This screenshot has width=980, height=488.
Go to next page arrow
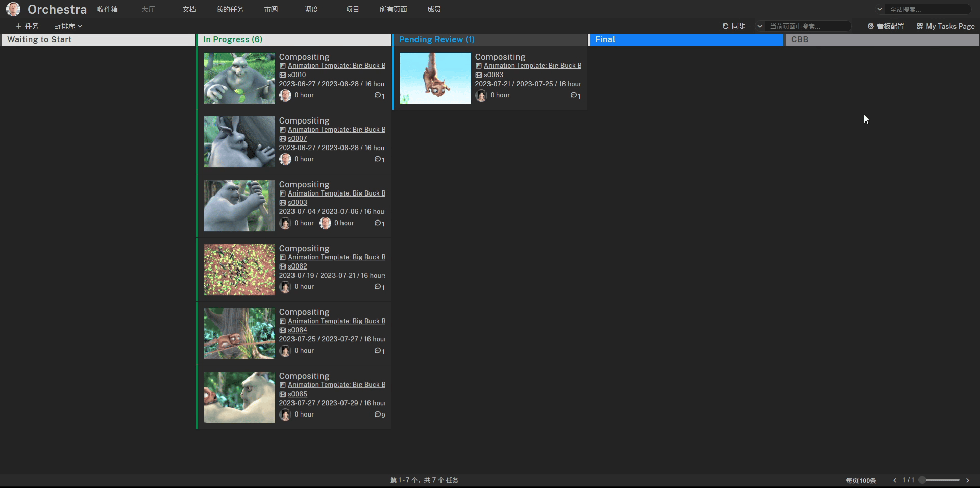point(967,480)
